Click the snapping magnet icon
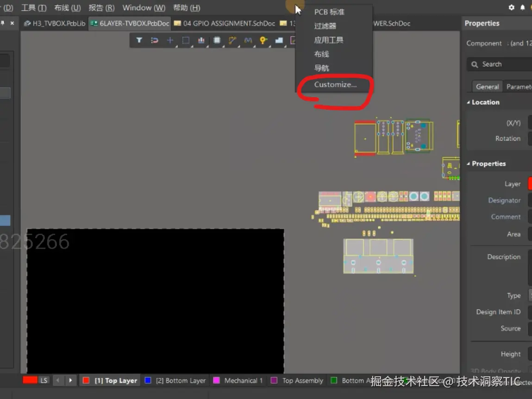 click(154, 40)
